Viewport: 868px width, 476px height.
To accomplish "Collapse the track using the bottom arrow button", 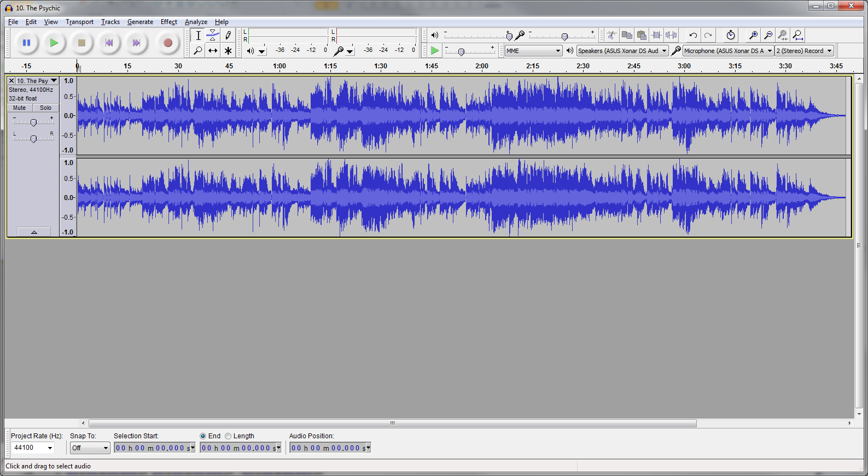I will [34, 232].
